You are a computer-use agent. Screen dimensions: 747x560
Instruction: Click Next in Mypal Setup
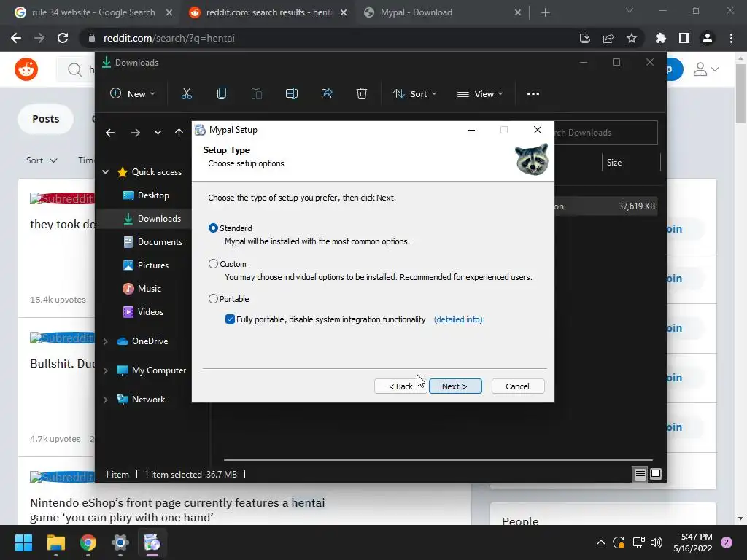click(x=455, y=386)
